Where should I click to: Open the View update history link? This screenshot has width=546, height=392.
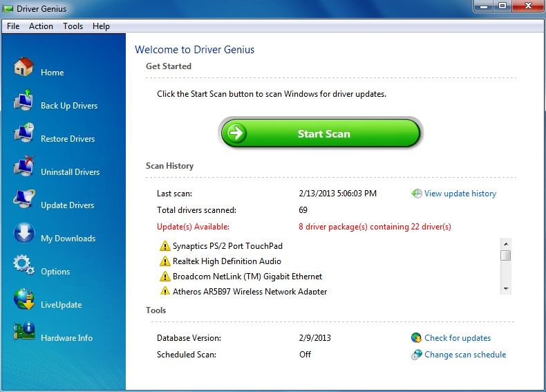coord(460,194)
